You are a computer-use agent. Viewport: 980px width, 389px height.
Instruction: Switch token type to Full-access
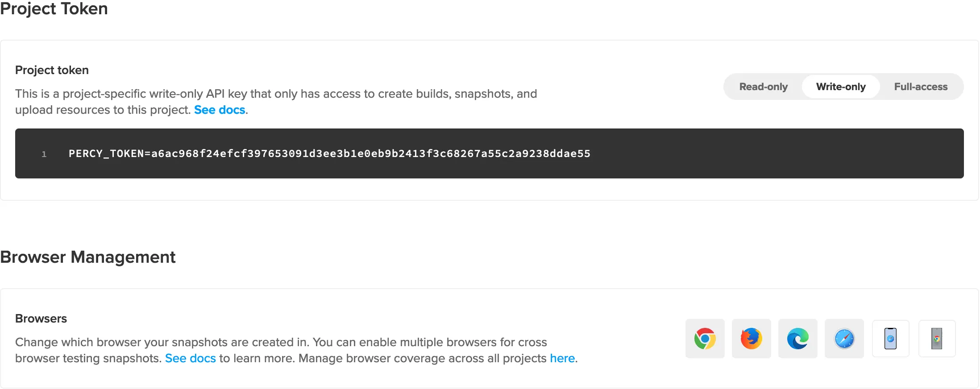click(921, 87)
